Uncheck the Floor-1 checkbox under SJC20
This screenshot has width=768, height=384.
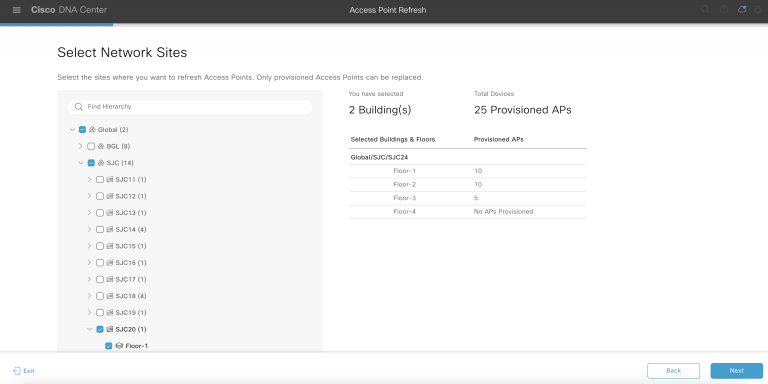(x=109, y=346)
